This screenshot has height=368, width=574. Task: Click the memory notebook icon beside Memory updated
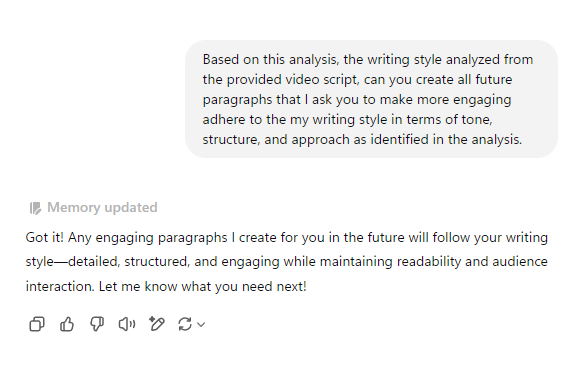(35, 208)
